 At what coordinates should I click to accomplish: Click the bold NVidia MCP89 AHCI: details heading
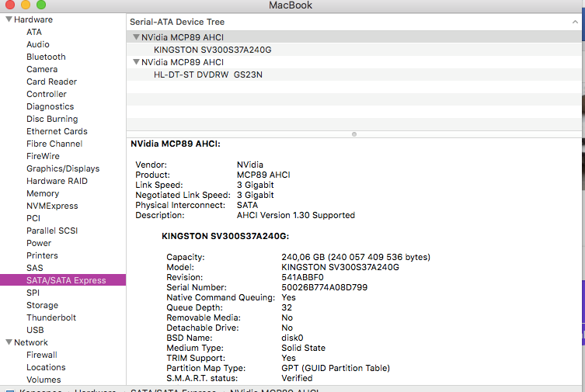click(176, 144)
